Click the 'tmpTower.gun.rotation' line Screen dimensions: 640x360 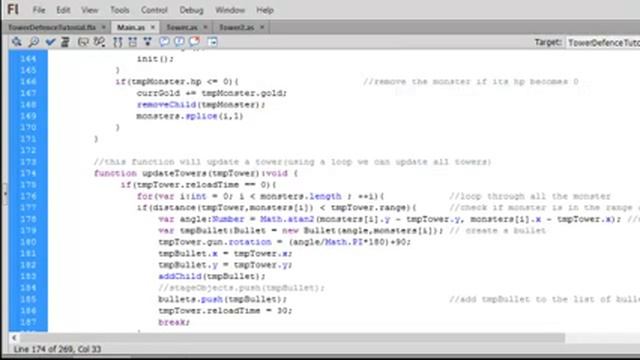(x=284, y=242)
